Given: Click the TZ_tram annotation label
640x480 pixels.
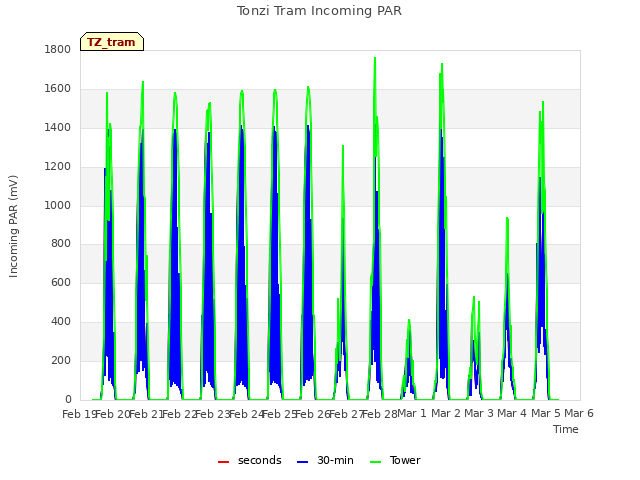Looking at the screenshot, I should (x=112, y=42).
